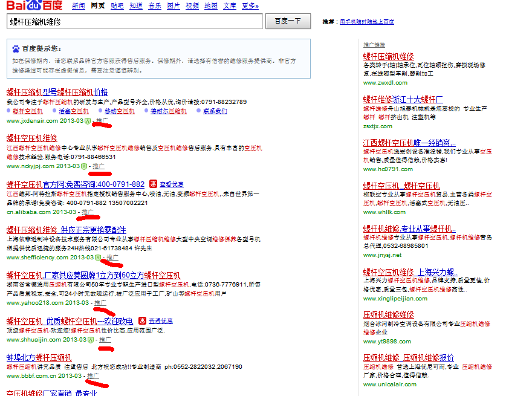Open the 用手机随时随地上百度 recommendation link
The width and height of the screenshot is (532, 396).
click(367, 22)
